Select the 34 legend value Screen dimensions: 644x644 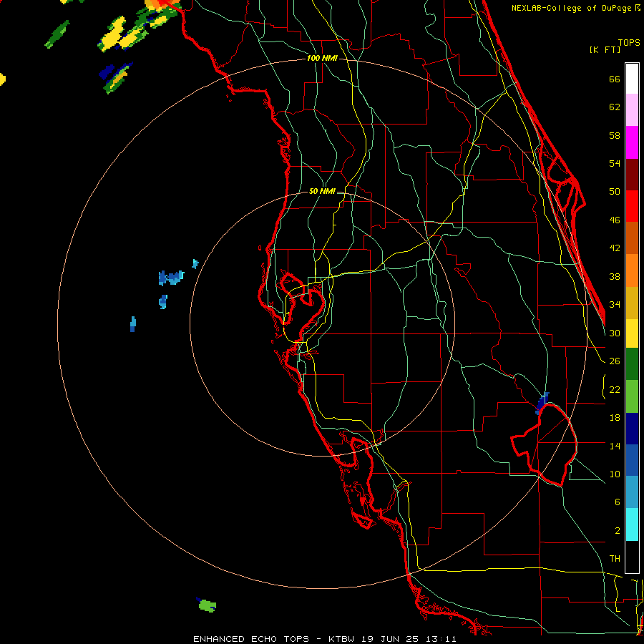point(615,305)
